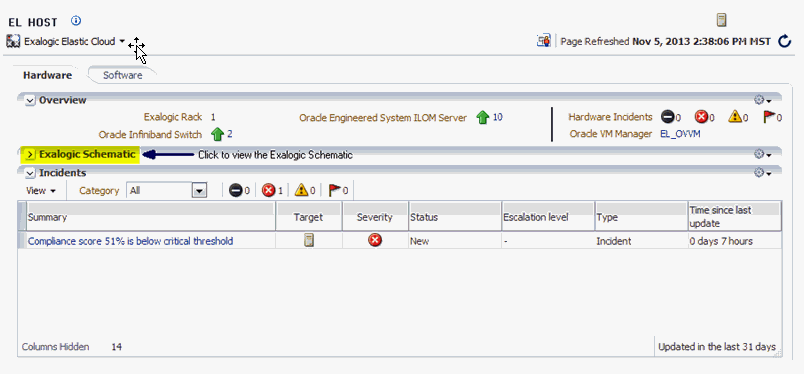Sort by Time since last update column
This screenshot has height=374, width=804.
point(735,216)
